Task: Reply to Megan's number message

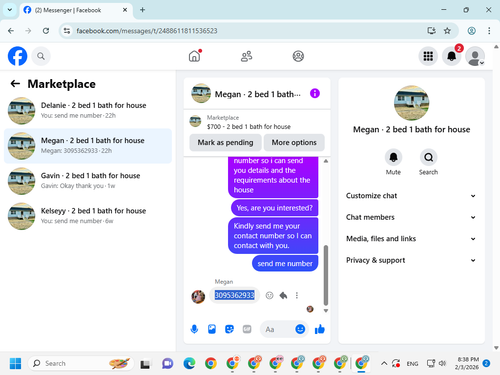Action: coord(283,295)
